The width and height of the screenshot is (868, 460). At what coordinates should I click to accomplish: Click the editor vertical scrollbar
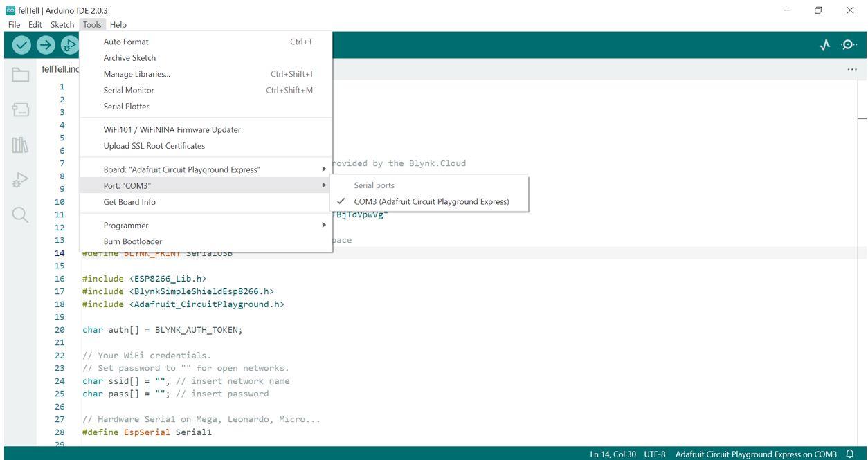tap(862, 263)
